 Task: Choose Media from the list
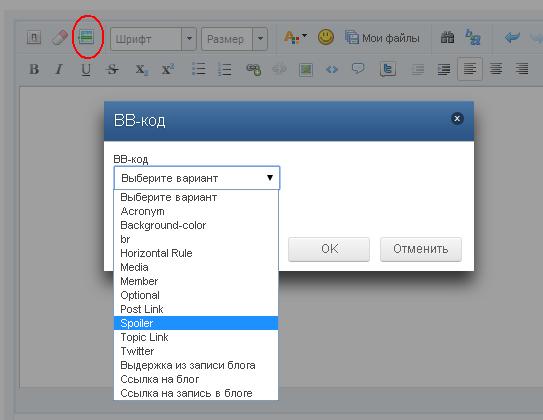[196, 267]
